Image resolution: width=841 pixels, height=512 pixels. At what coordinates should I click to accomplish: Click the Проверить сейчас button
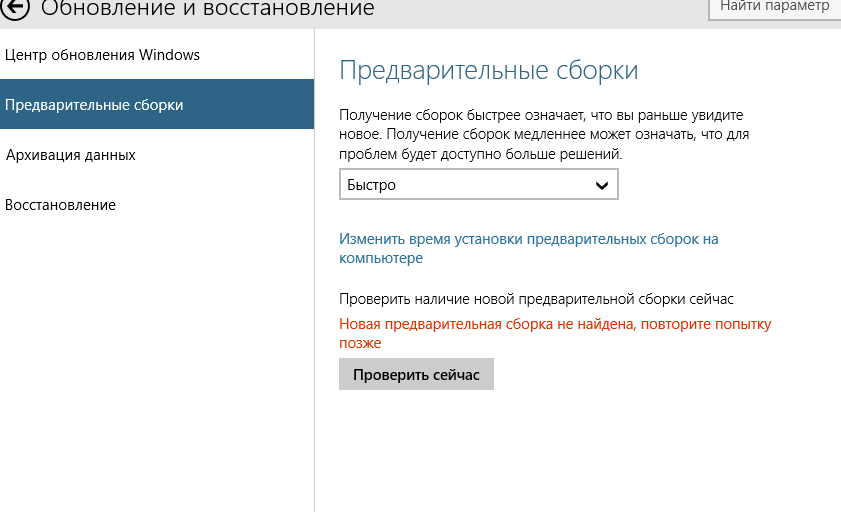(x=416, y=374)
